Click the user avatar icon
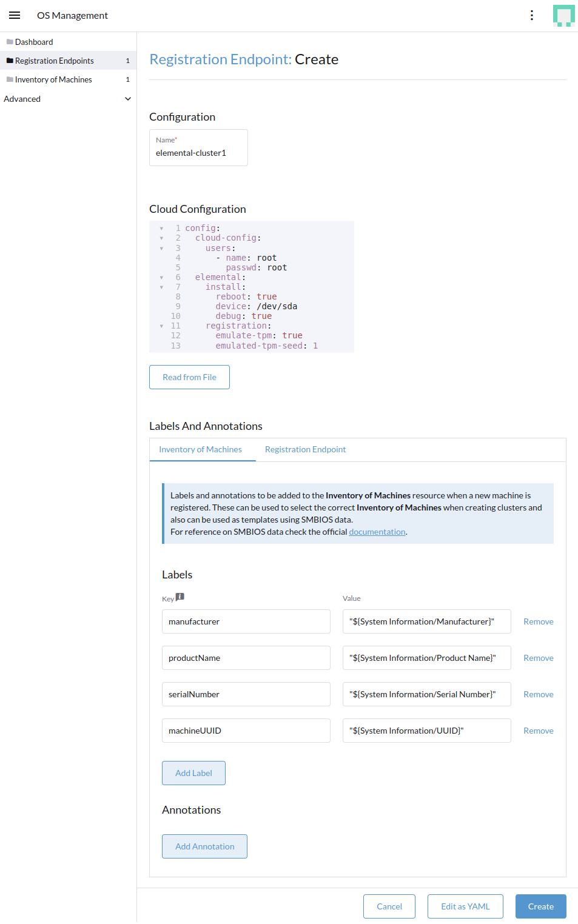578x924 pixels. 564,16
